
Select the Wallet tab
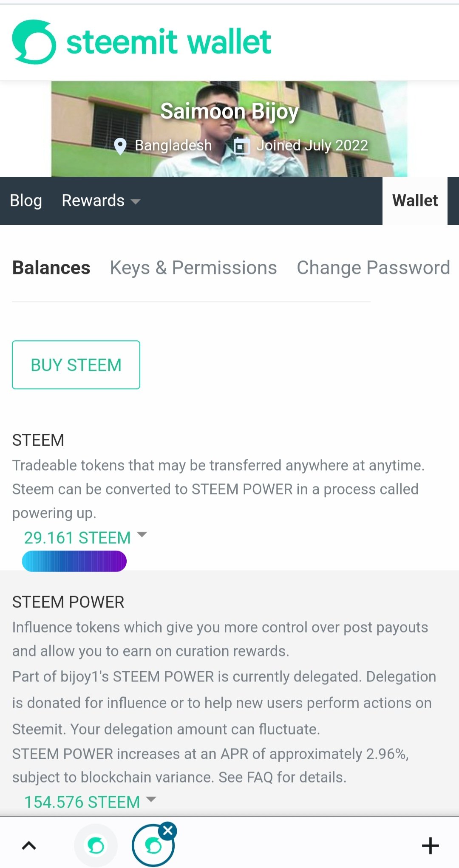pos(415,201)
